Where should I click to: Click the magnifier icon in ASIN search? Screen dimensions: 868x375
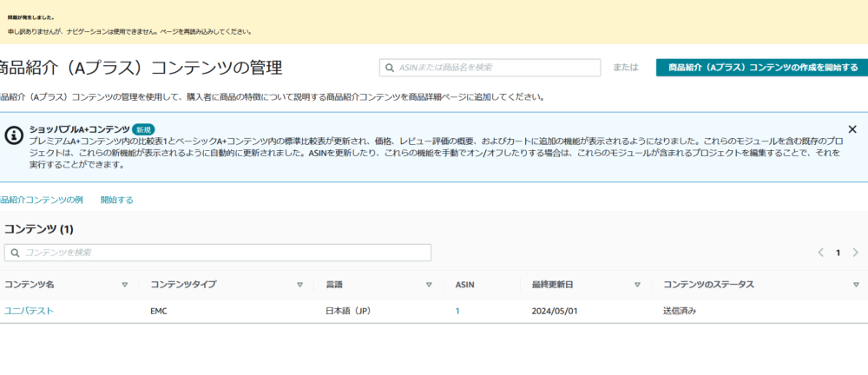[x=390, y=68]
